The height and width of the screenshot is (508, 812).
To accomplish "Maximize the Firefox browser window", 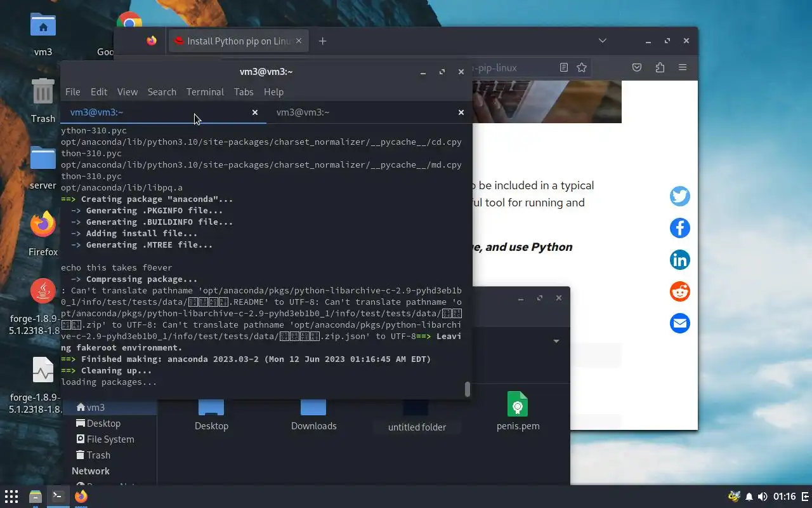I will tap(667, 41).
